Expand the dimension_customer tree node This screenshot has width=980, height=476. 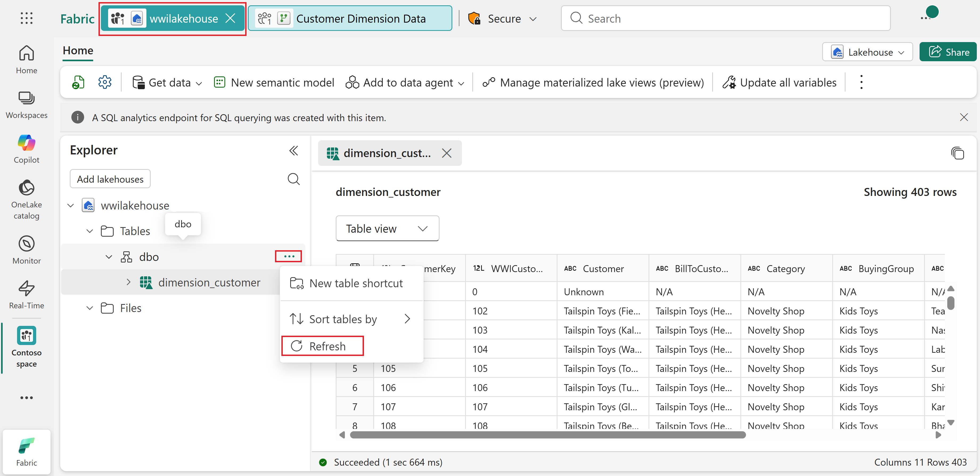pos(129,282)
